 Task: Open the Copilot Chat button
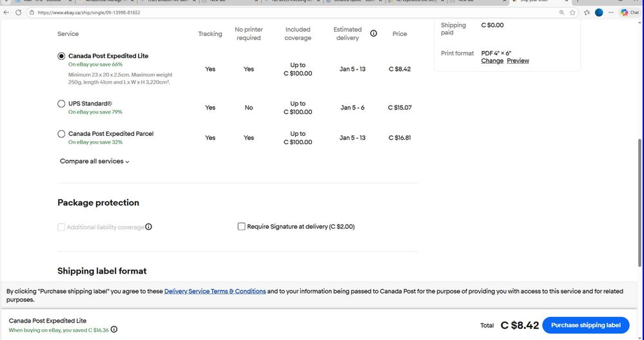[x=629, y=12]
